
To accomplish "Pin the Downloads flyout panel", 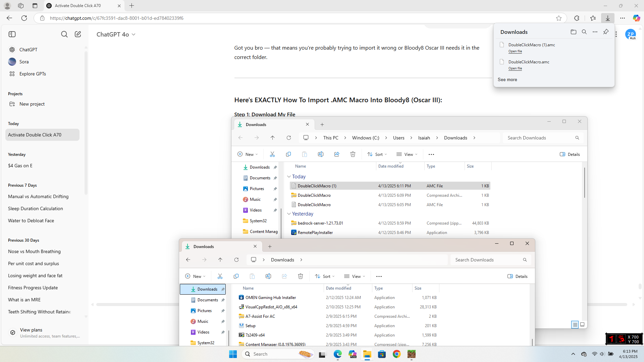I will tap(606, 32).
